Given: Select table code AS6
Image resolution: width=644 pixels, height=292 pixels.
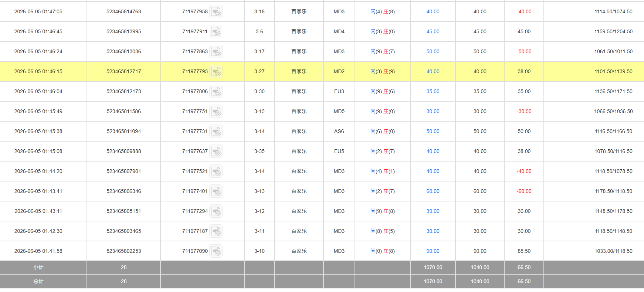Looking at the screenshot, I should (x=339, y=131).
